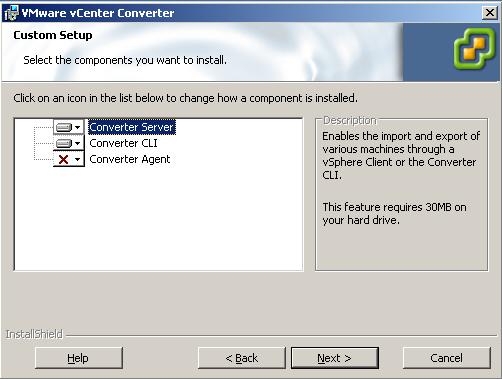Go back with the Back button
The image size is (502, 379).
tap(242, 358)
